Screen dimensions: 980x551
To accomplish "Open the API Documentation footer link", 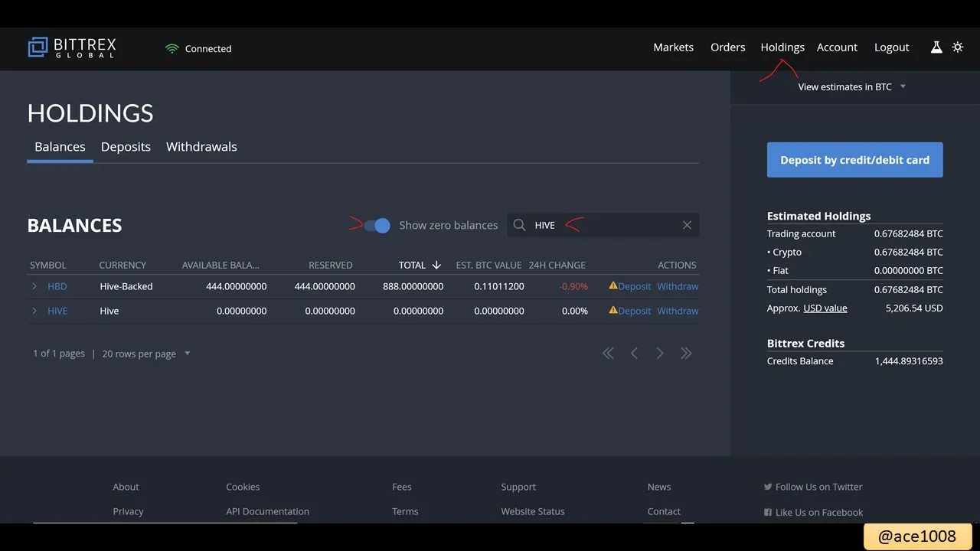I will 268,511.
